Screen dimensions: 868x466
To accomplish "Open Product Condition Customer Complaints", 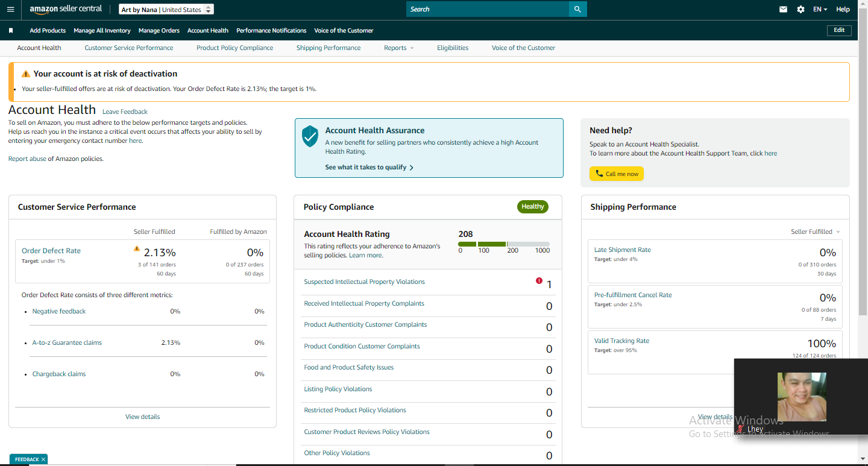I will point(362,346).
